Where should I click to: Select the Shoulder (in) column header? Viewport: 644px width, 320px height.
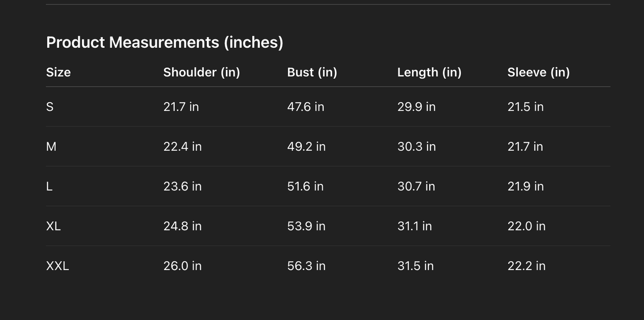(x=201, y=72)
